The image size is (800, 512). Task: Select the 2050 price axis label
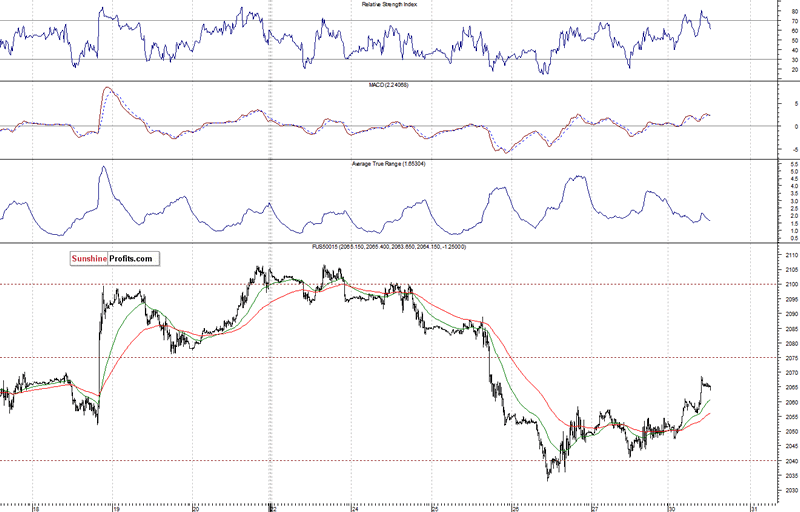[x=792, y=432]
